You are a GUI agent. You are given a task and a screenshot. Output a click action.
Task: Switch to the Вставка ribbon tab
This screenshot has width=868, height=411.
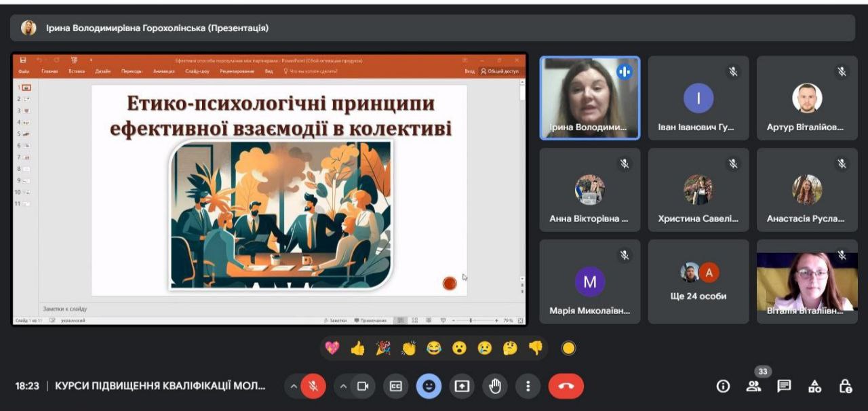(76, 70)
